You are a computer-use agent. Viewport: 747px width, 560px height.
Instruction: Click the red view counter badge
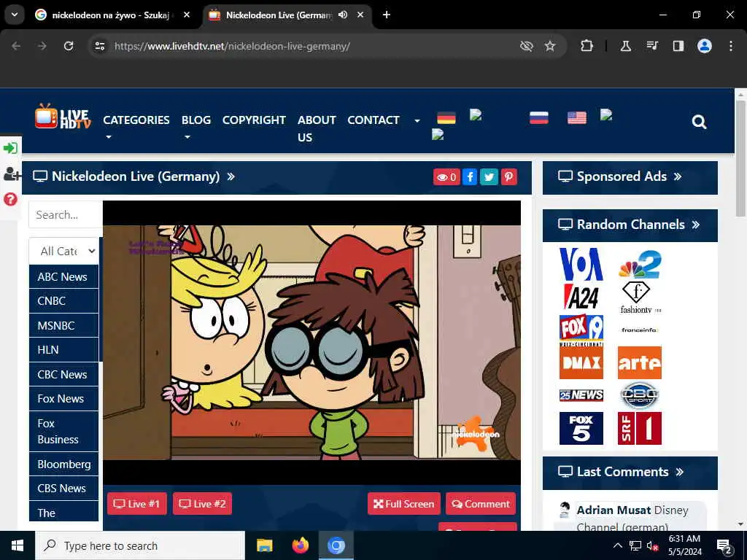coord(446,177)
